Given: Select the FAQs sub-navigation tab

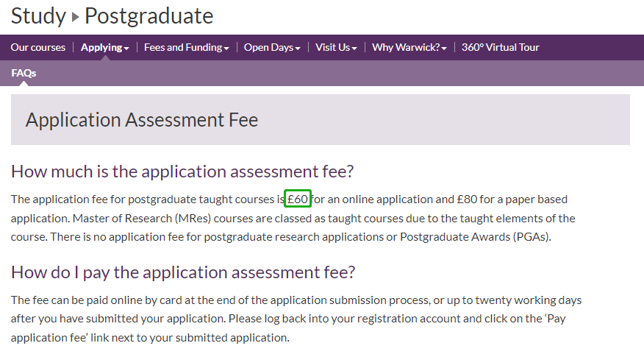Looking at the screenshot, I should 24,73.
